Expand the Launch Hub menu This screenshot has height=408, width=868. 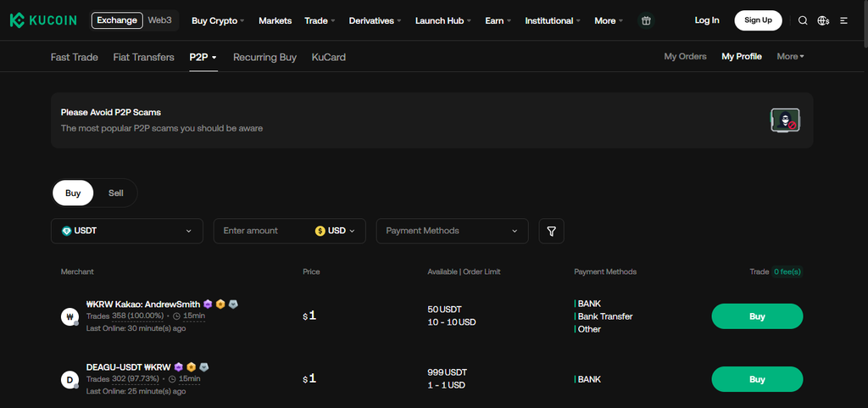pyautogui.click(x=443, y=20)
